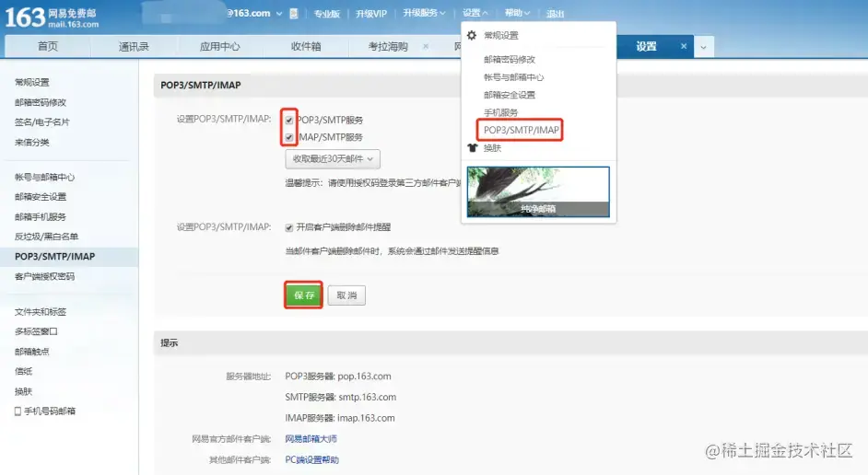The image size is (868, 475).
Task: Open 常规设置 in the left sidebar
Action: tap(32, 83)
